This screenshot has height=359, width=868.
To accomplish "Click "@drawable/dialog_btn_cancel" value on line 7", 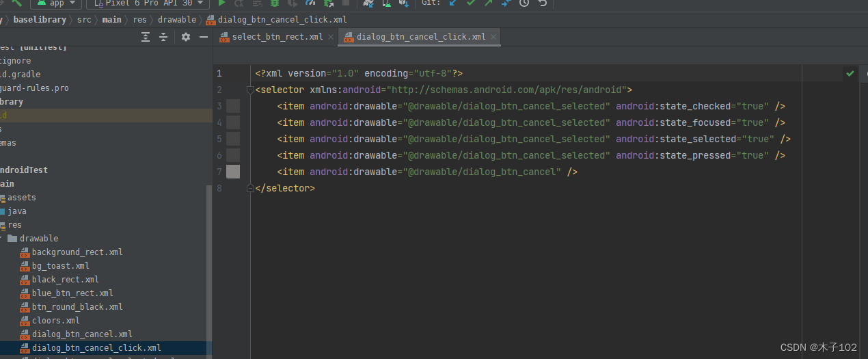I will coord(482,172).
